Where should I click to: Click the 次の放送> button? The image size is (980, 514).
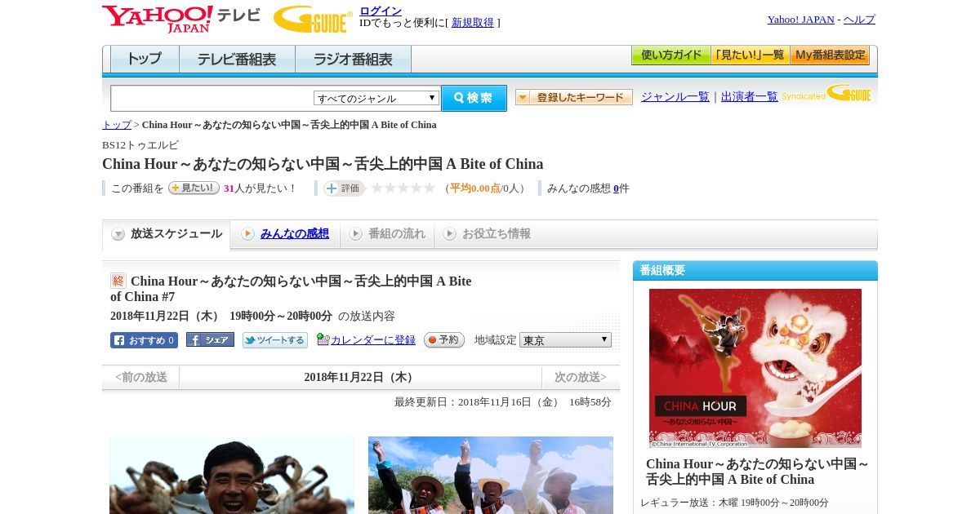click(580, 377)
